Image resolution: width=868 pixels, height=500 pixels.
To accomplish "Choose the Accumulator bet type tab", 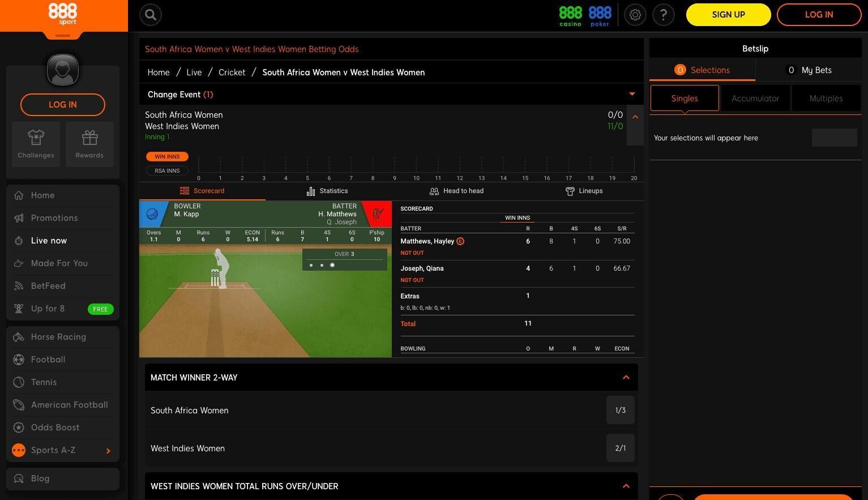I will point(755,99).
